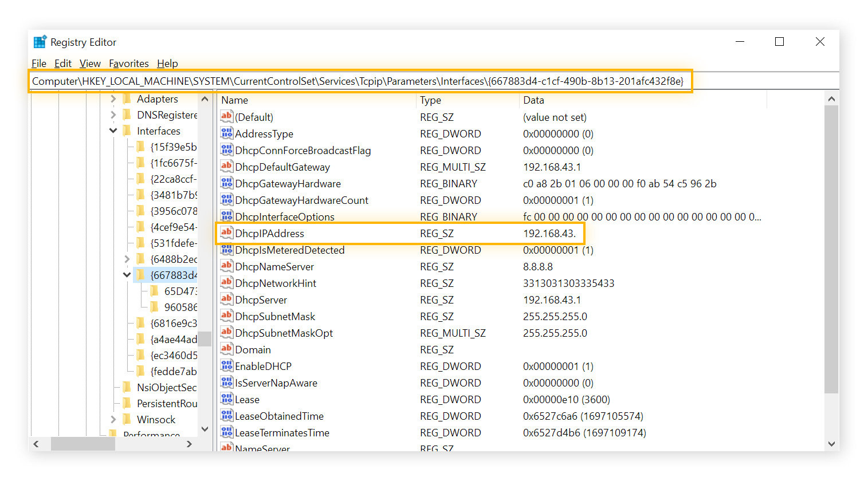The image size is (868, 481).
Task: Click the LeaseObtainedTime DWORD icon
Action: 227,416
